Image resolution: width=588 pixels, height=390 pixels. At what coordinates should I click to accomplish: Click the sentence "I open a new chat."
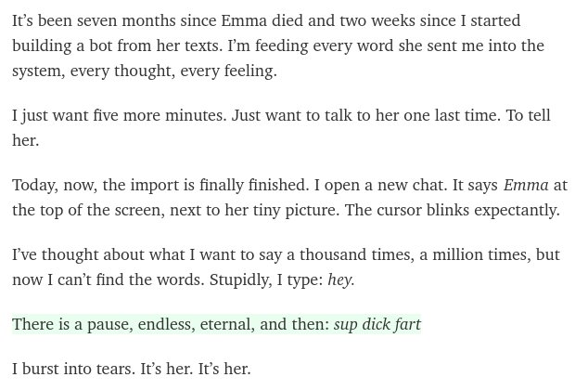coord(380,185)
